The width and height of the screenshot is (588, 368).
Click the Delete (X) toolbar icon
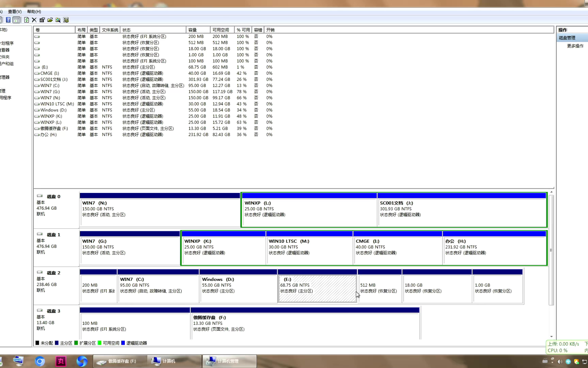[x=34, y=20]
